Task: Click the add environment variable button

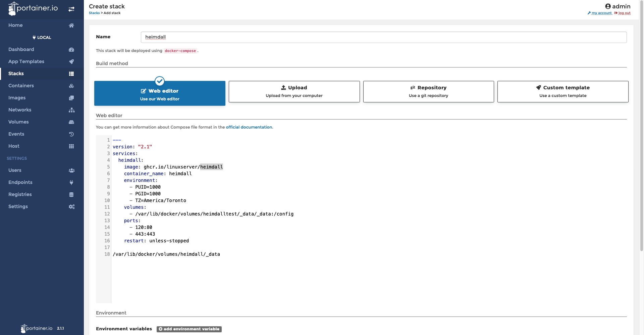Action: (189, 329)
